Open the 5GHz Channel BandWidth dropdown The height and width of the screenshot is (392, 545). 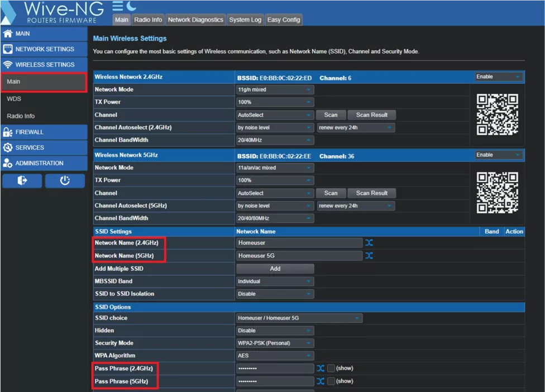pos(275,218)
